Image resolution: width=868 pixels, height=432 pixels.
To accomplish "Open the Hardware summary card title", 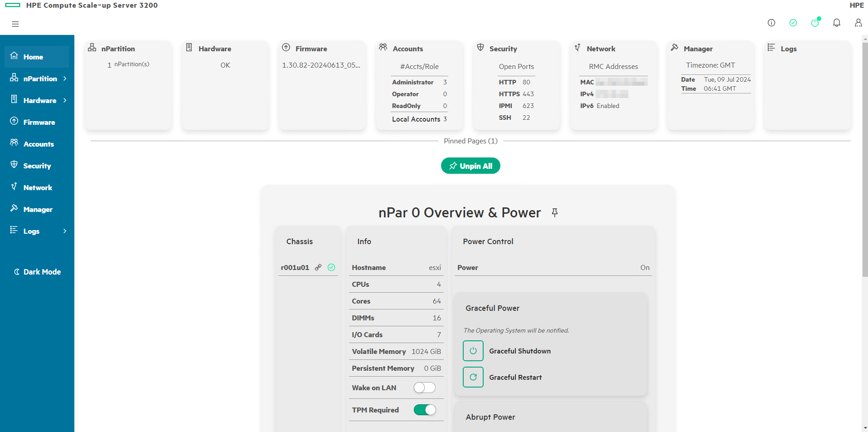I will [x=215, y=49].
